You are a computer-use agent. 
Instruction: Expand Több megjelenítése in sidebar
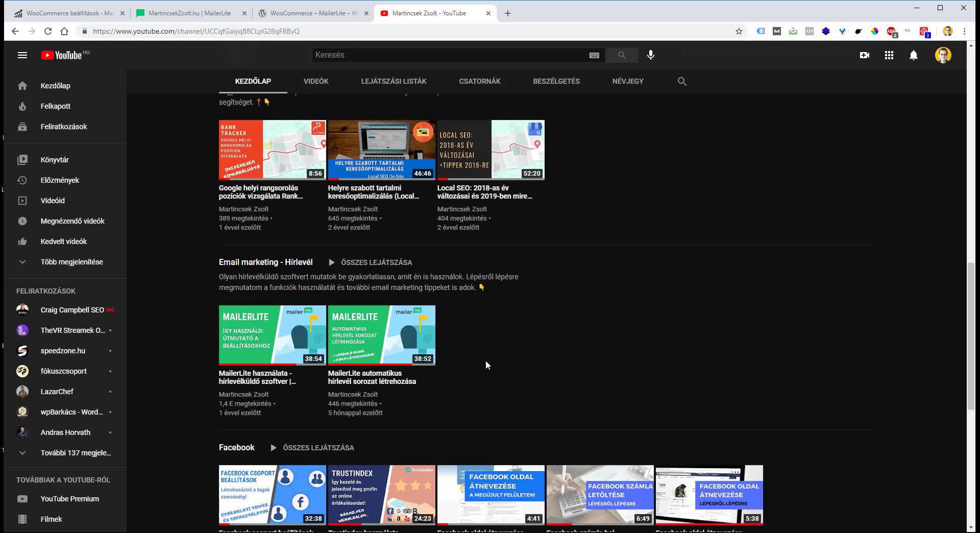click(65, 262)
